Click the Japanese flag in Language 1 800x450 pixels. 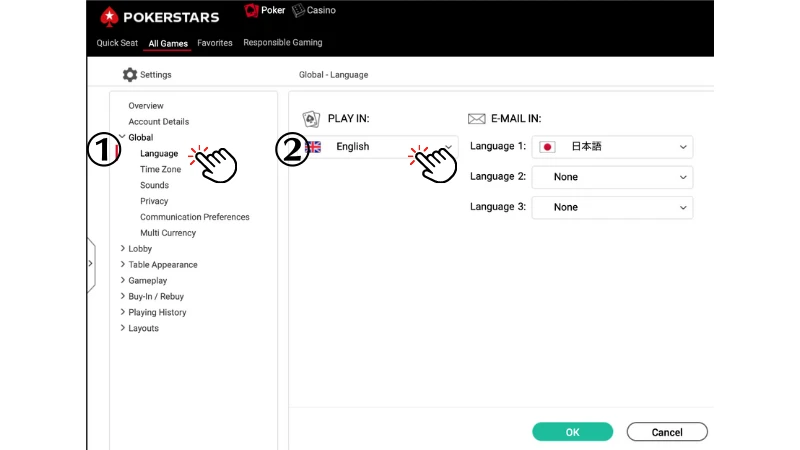tap(547, 147)
